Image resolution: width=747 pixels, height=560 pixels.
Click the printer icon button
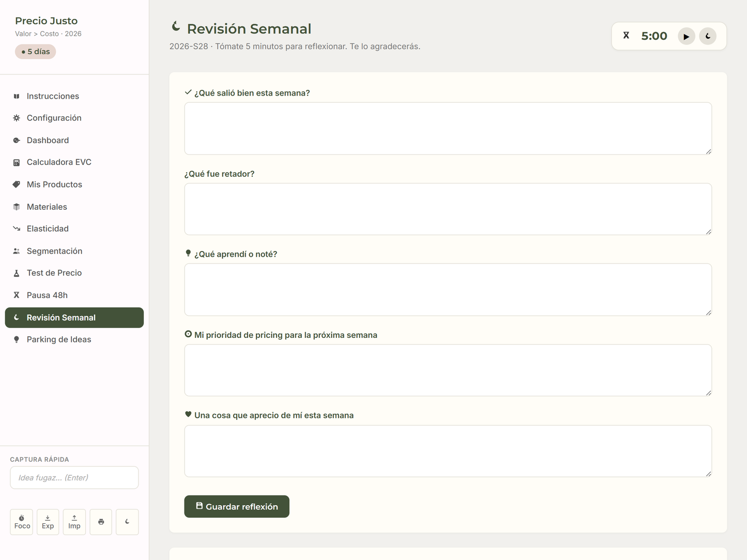101,522
